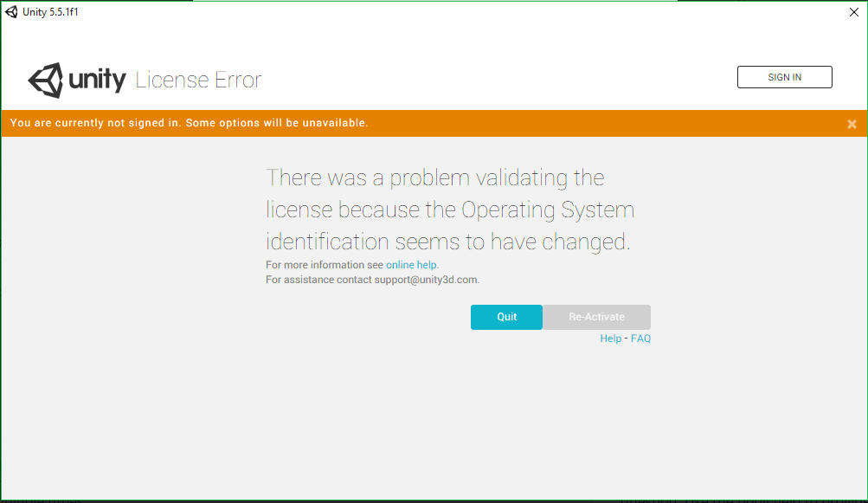Click the 'identification seems to have changed' line

[447, 242]
